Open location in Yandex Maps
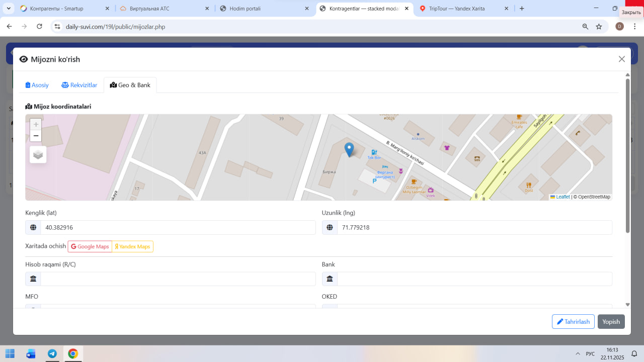This screenshot has height=362, width=644. tap(133, 246)
